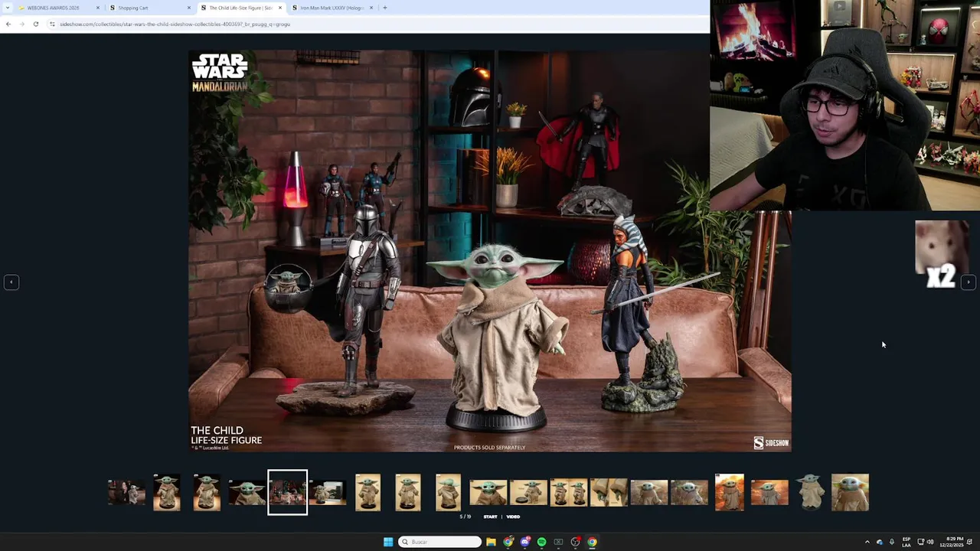
Task: Select the twelfth thumbnail showing two figures
Action: 569,492
